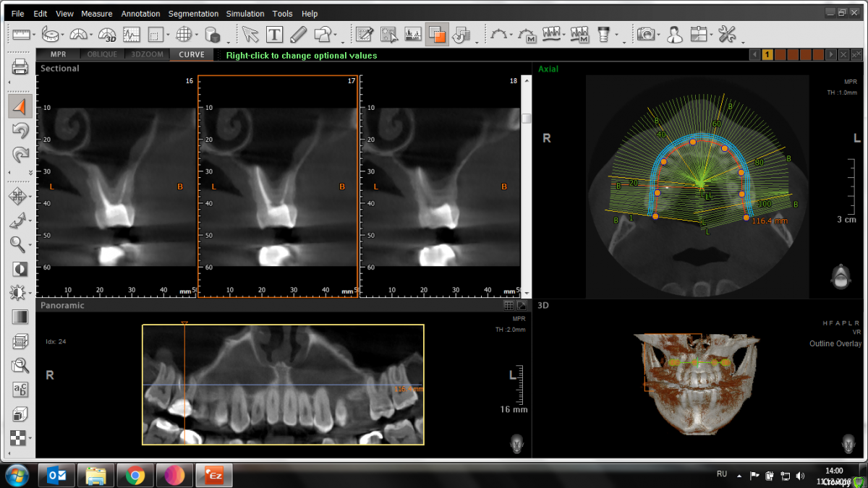This screenshot has height=488, width=868.
Task: Click the Undo arrow in sidebar
Action: pos(20,131)
